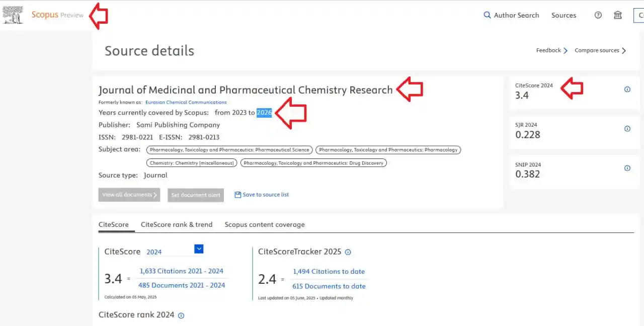The image size is (644, 326).
Task: Click the journal title text
Action: click(246, 90)
